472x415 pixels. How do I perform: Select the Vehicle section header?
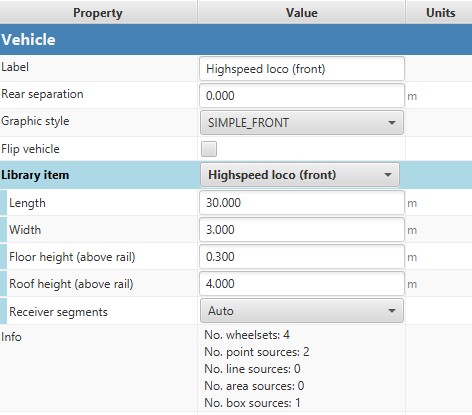(x=236, y=39)
